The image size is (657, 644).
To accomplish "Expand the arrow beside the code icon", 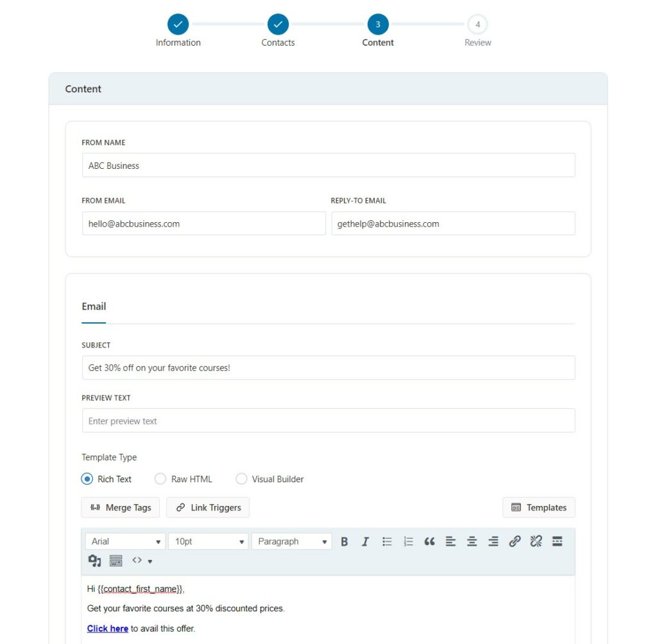I will [x=150, y=561].
